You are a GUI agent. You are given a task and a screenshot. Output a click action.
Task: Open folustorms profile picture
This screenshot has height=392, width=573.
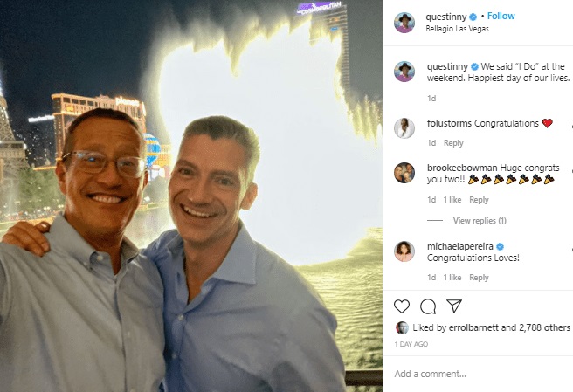pos(404,128)
